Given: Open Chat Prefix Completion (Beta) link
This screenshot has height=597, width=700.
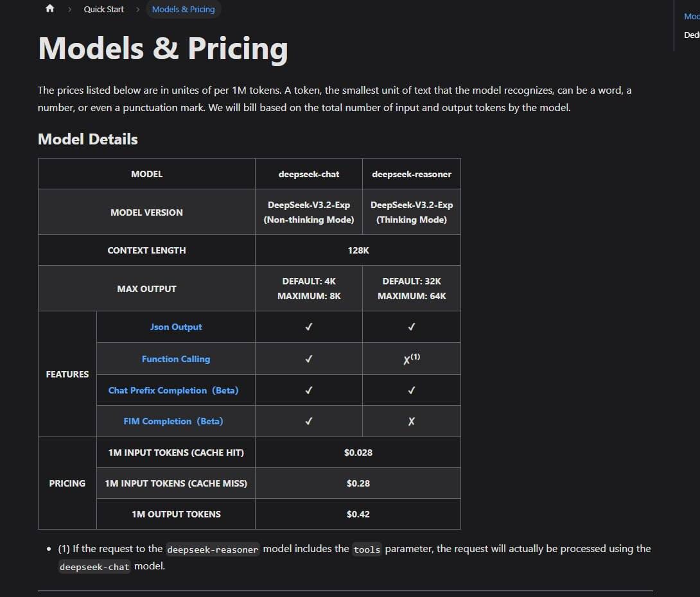Looking at the screenshot, I should click(x=173, y=390).
